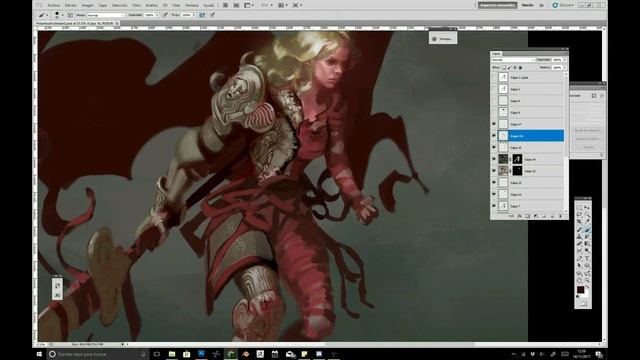Select the Gradient tool

587,244
